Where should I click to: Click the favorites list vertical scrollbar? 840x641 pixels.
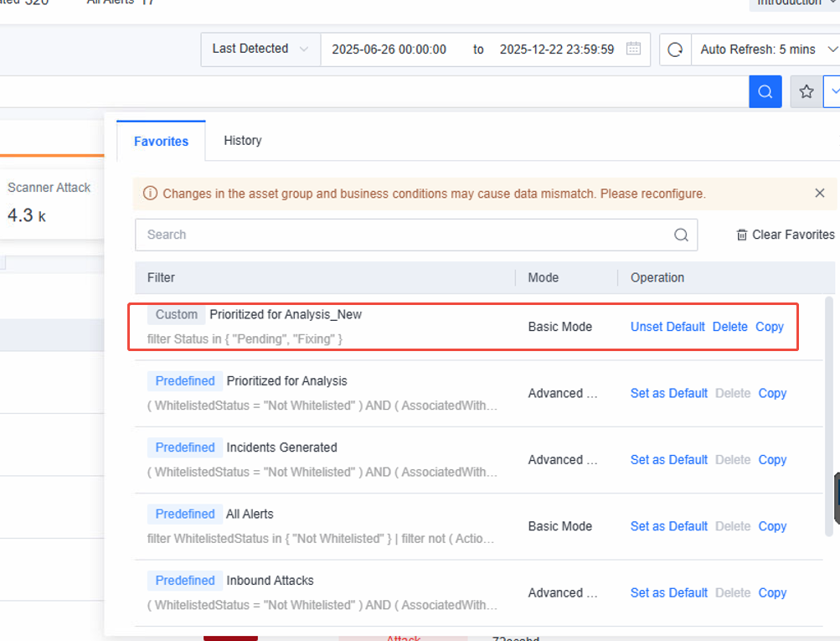point(829,416)
